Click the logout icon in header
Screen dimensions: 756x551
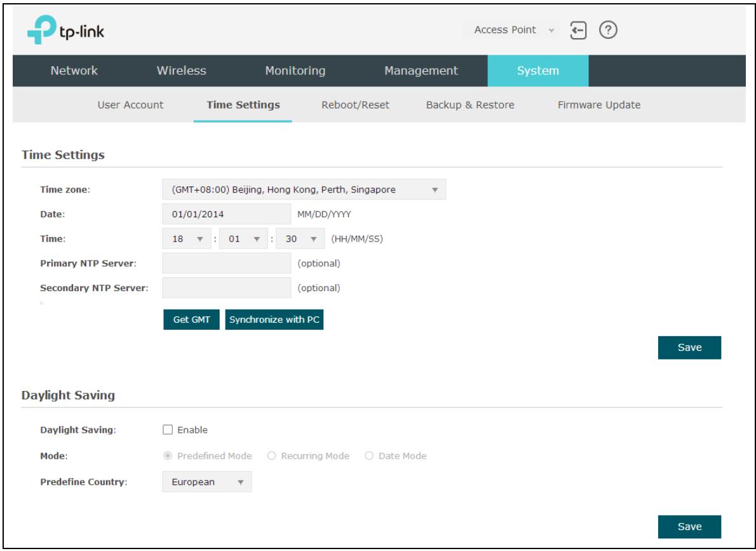click(578, 31)
